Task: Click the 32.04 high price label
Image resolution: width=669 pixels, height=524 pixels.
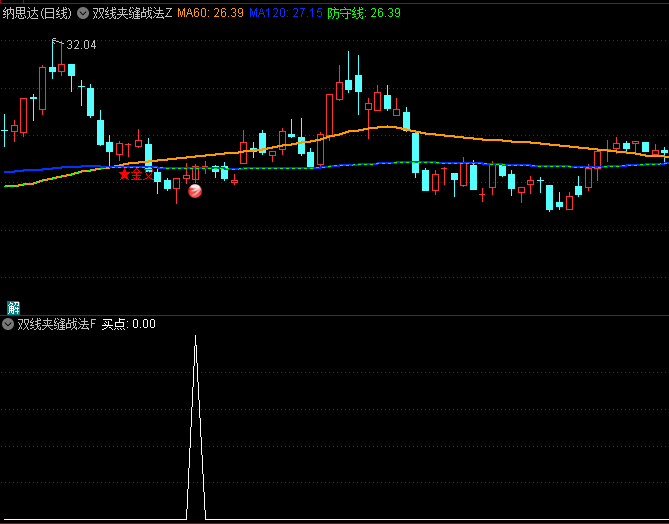Action: (81, 45)
